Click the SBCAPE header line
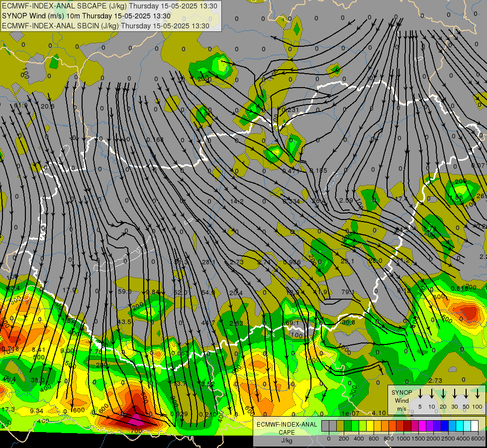The width and height of the screenshot is (487, 448). coord(110,6)
